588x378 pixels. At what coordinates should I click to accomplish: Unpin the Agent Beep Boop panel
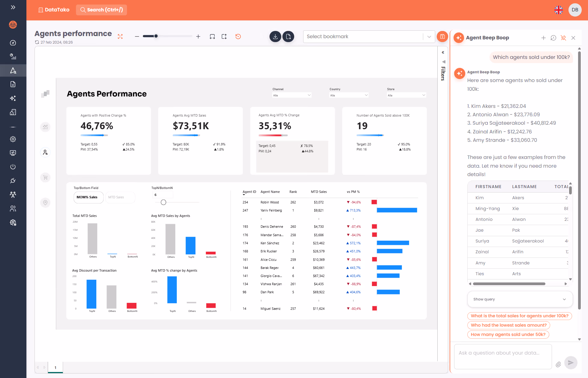(x=563, y=38)
